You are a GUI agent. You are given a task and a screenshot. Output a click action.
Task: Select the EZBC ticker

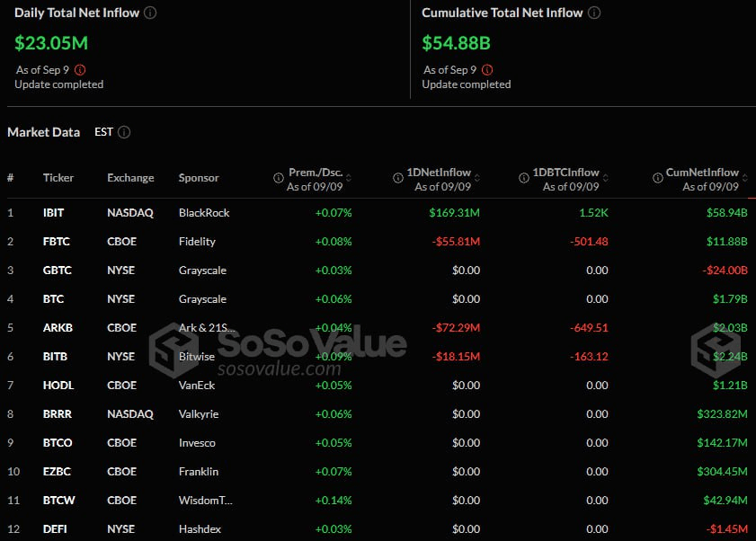click(x=57, y=472)
